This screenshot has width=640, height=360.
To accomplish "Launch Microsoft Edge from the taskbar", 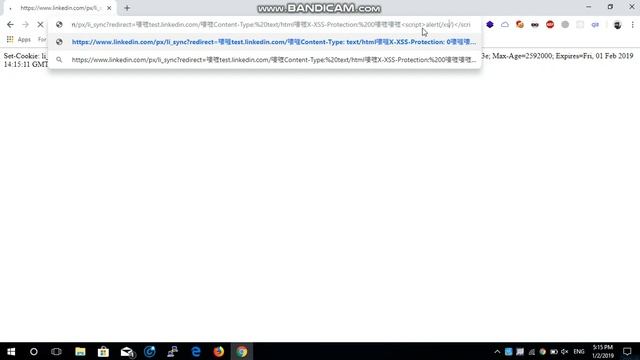I will point(196,351).
